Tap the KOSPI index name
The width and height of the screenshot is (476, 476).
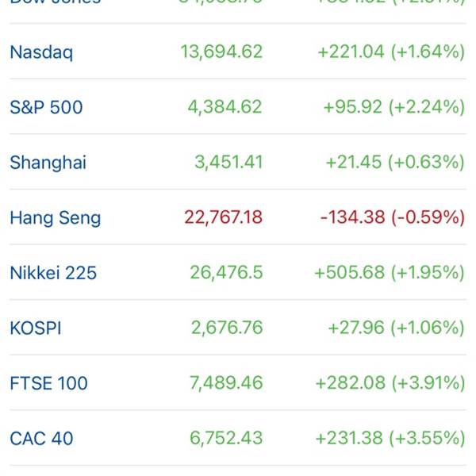tap(35, 328)
